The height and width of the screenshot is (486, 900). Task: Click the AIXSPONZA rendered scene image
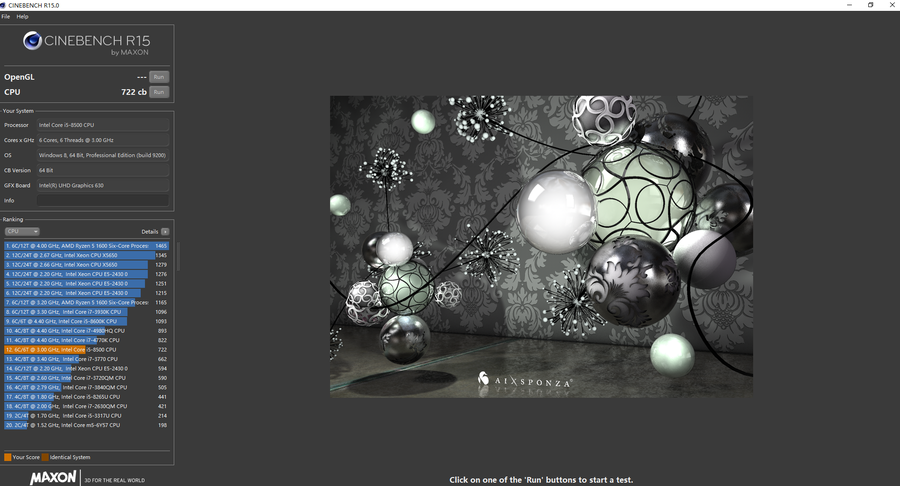click(541, 246)
